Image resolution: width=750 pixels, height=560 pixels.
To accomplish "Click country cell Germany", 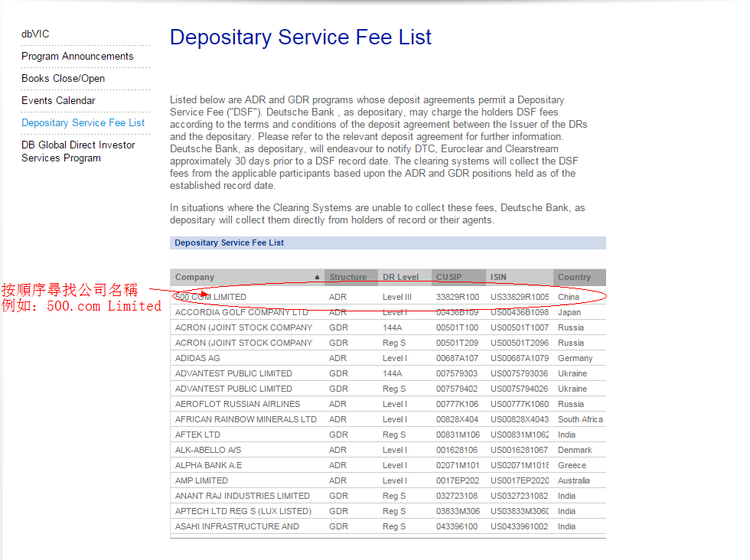I will coord(575,358).
